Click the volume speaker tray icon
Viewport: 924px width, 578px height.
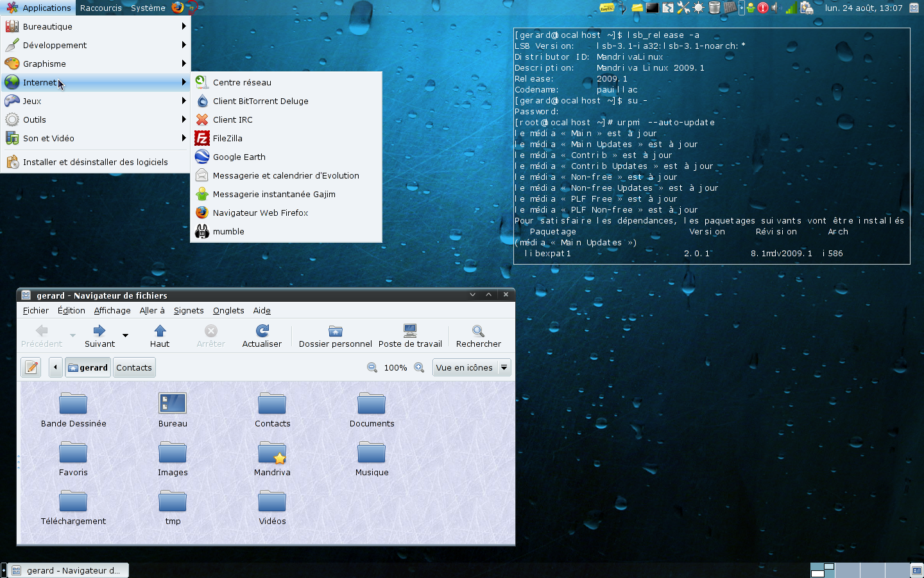pos(775,8)
